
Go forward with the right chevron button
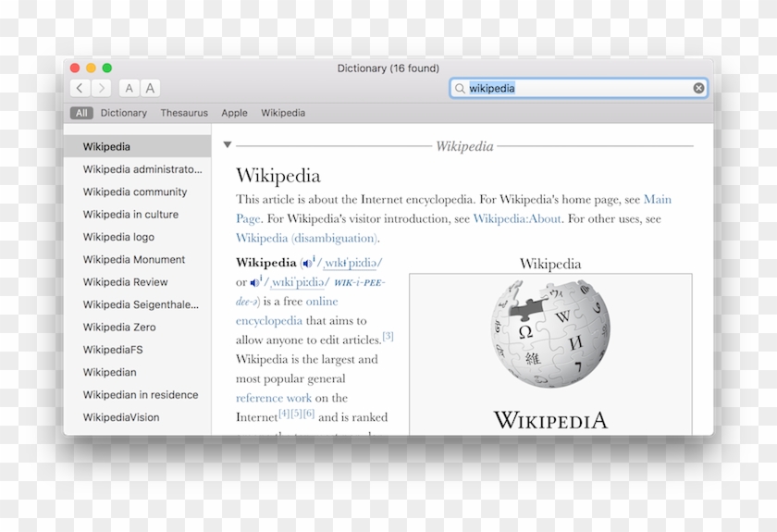(x=101, y=88)
